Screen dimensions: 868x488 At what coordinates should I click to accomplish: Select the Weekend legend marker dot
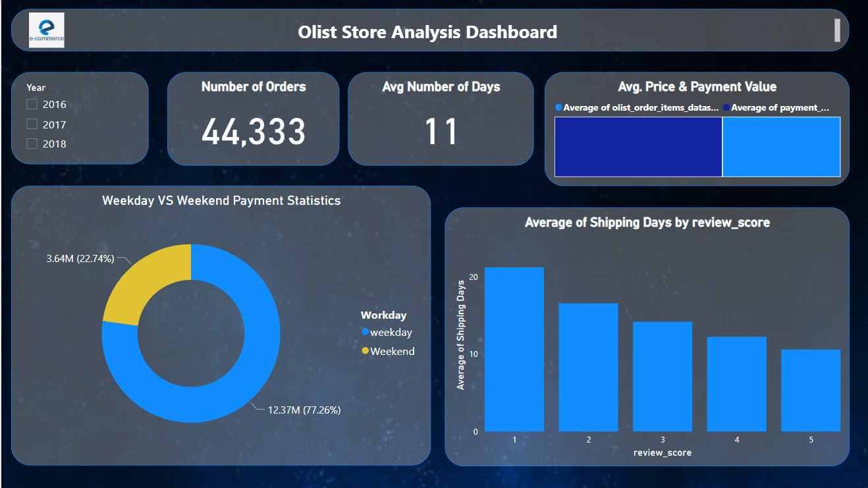pos(365,351)
